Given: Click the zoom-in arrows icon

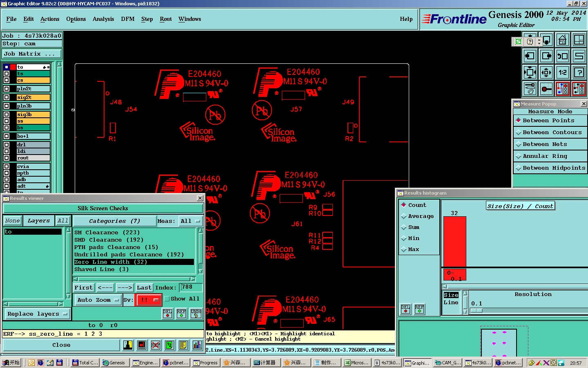Looking at the screenshot, I should click(546, 72).
